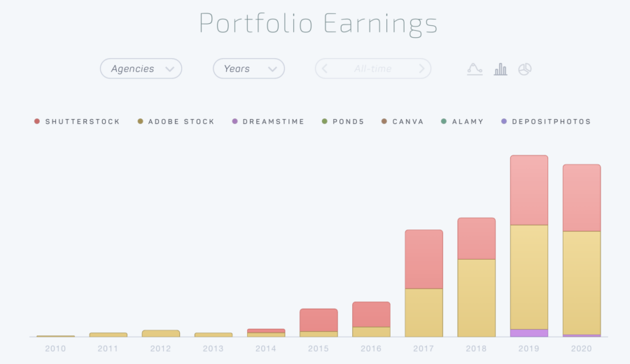Expand the Agencies chevron arrow
630x364 pixels.
[x=170, y=69]
